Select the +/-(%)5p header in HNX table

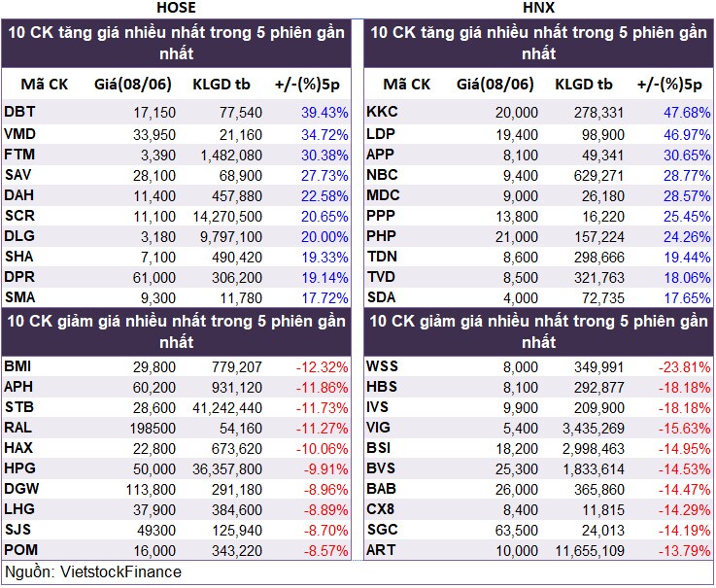coord(669,85)
